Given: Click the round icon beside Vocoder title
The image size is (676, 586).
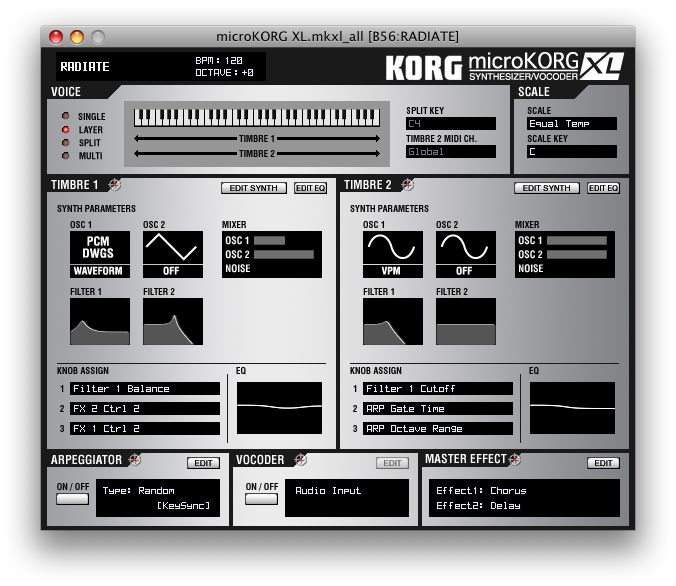Looking at the screenshot, I should [x=300, y=460].
